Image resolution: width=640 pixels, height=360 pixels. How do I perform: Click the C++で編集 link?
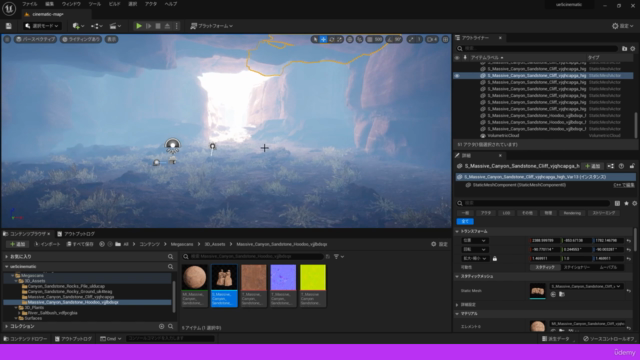click(x=624, y=185)
